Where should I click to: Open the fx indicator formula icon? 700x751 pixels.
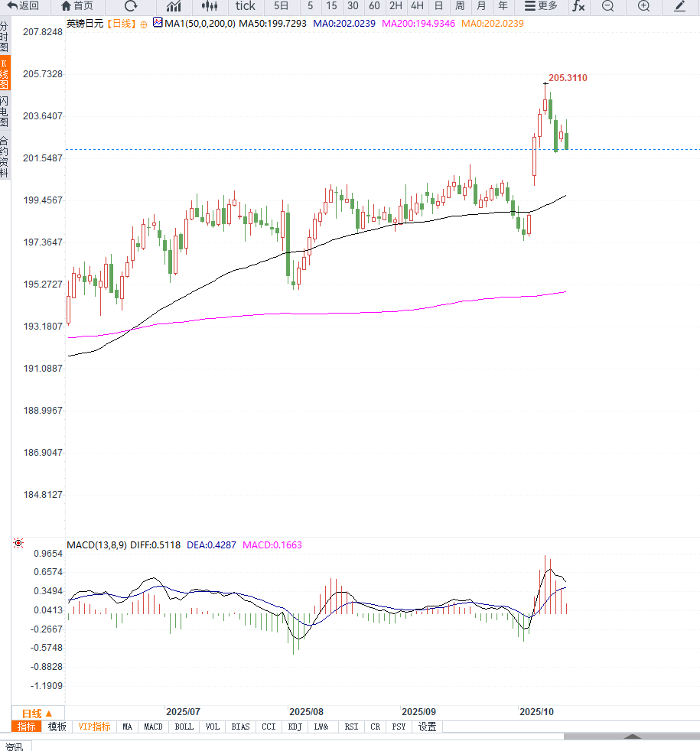(578, 6)
